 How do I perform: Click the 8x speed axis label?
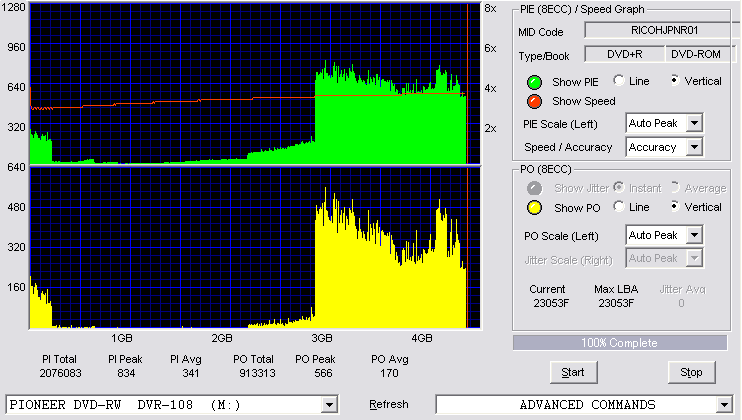click(x=490, y=9)
